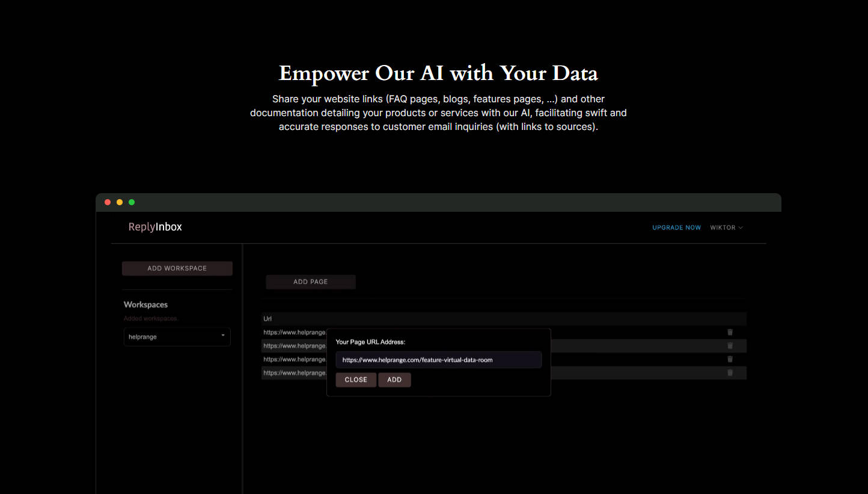Click the red window dot
This screenshot has width=868, height=494.
[x=108, y=202]
